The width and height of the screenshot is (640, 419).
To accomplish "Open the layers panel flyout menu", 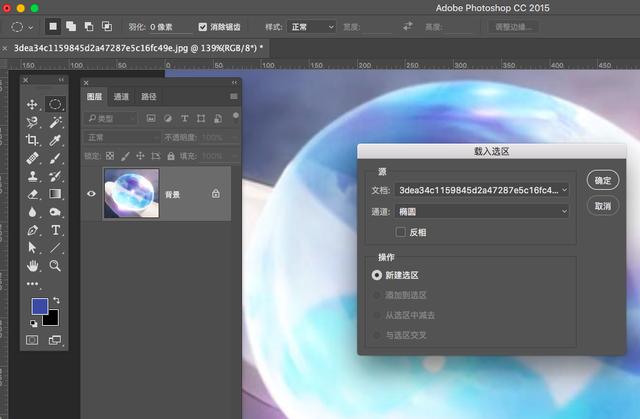I will click(234, 96).
